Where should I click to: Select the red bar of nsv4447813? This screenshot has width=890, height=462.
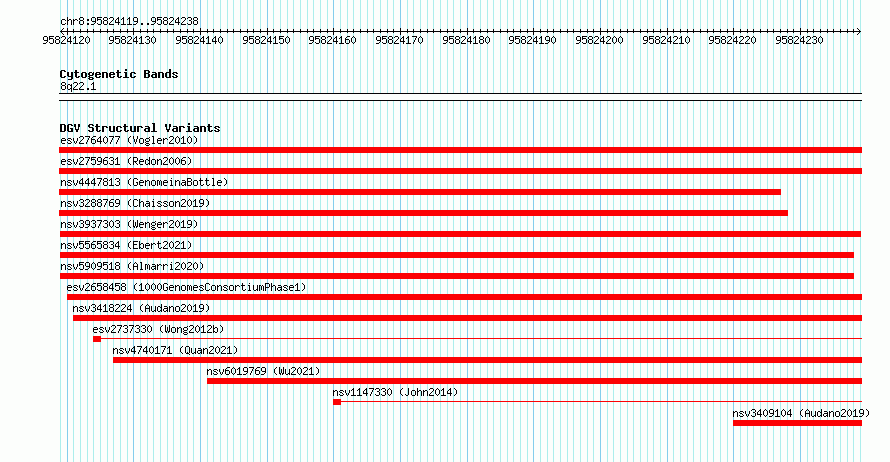click(420, 192)
